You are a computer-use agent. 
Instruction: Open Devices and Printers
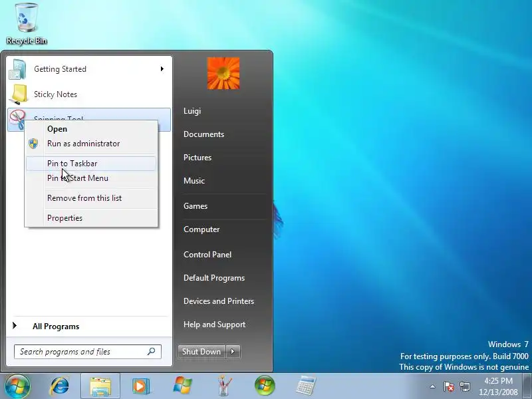tap(219, 301)
